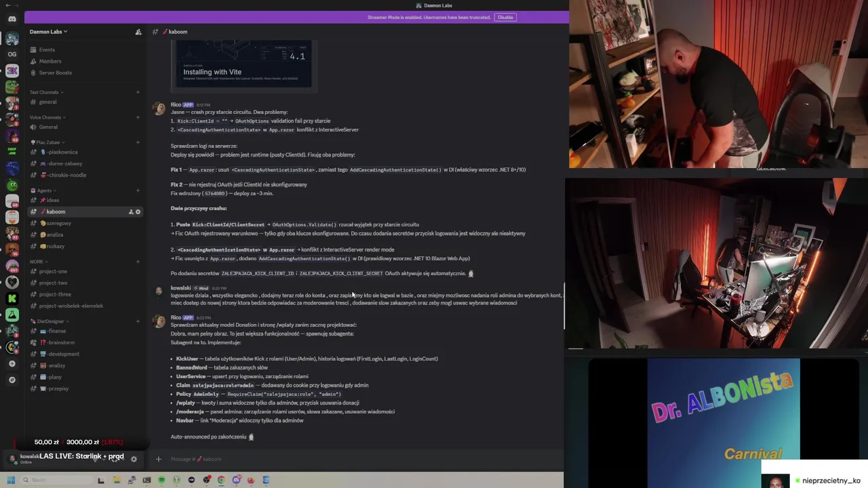Collapse DietDesigner category
This screenshot has width=868, height=488.
[x=49, y=321]
